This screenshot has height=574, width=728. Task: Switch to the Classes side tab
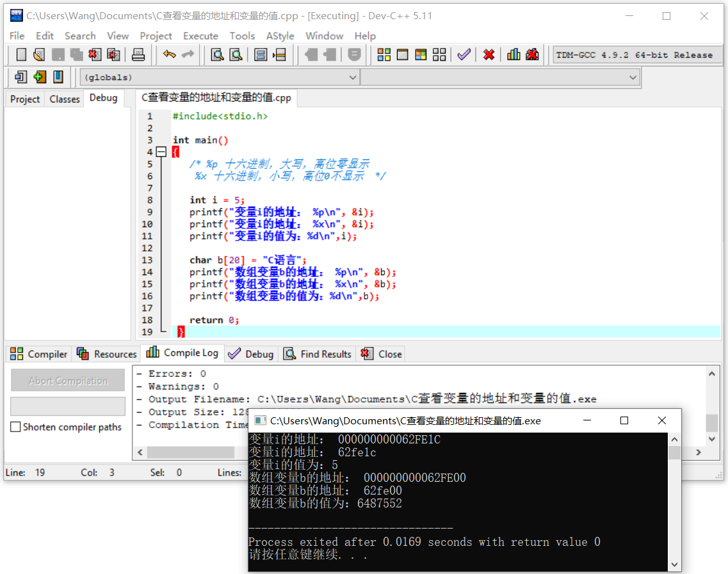tap(65, 99)
